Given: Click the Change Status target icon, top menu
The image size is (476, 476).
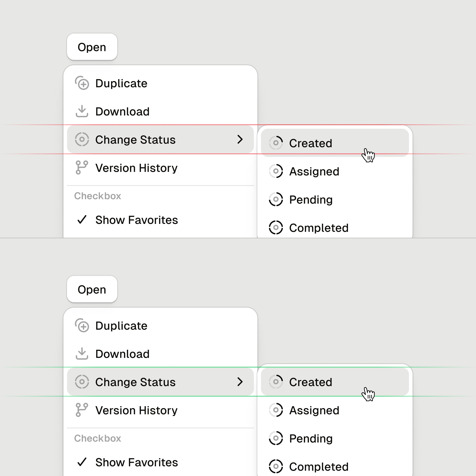Looking at the screenshot, I should (x=82, y=139).
